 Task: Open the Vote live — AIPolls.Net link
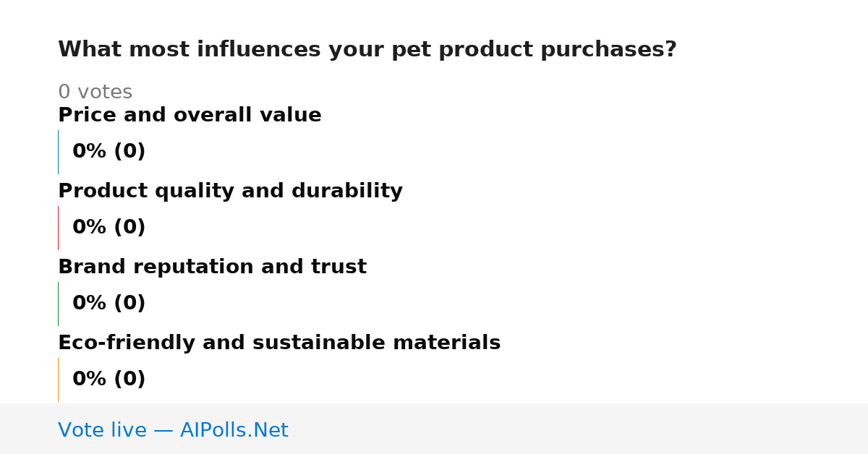pyautogui.click(x=173, y=431)
